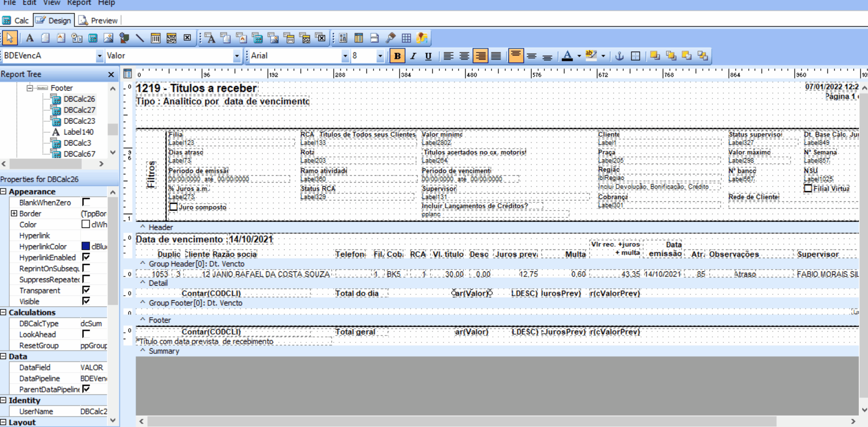This screenshot has width=868, height=427.
Task: Collapse the Footer node in Report Tree
Action: tap(30, 88)
